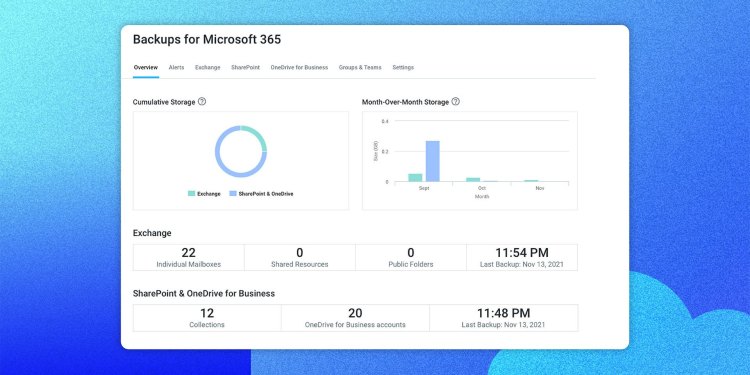The width and height of the screenshot is (750, 375).
Task: Open the Overview tab
Action: coord(146,67)
